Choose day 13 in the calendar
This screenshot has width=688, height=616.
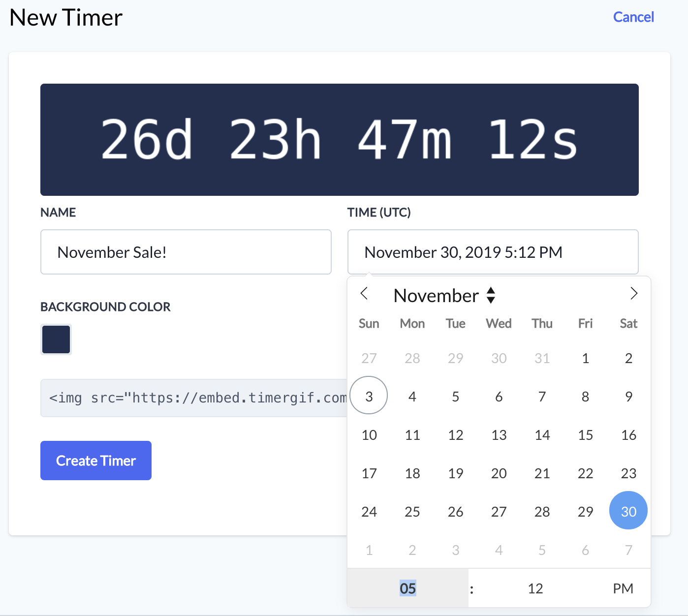(499, 434)
